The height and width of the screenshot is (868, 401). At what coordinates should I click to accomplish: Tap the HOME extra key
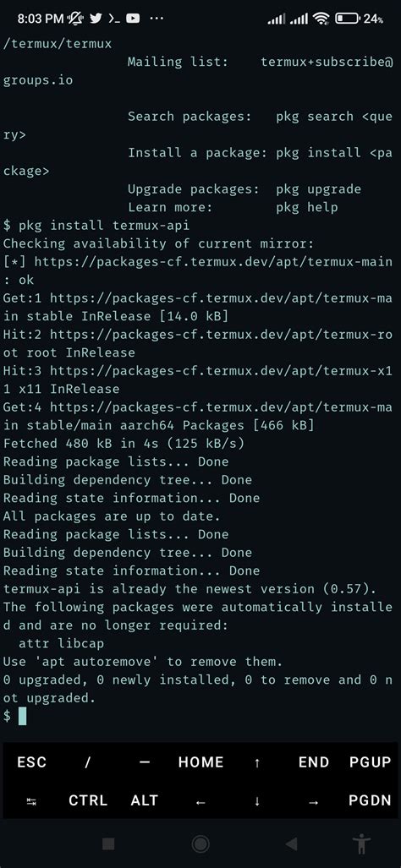coord(200,762)
